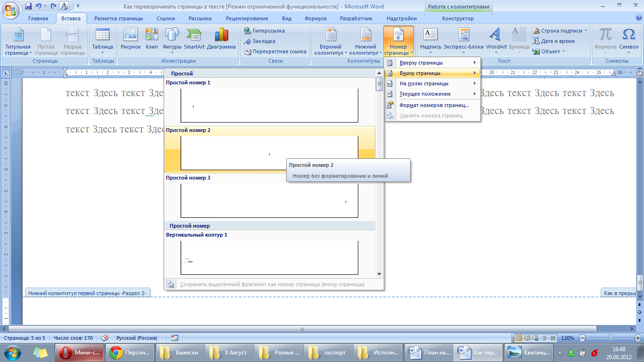Switch to draft view in status bar
This screenshot has width=644, height=362.
click(553, 338)
